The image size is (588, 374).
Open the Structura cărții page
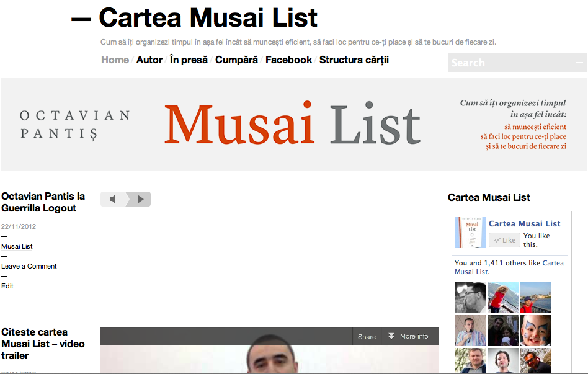[354, 60]
